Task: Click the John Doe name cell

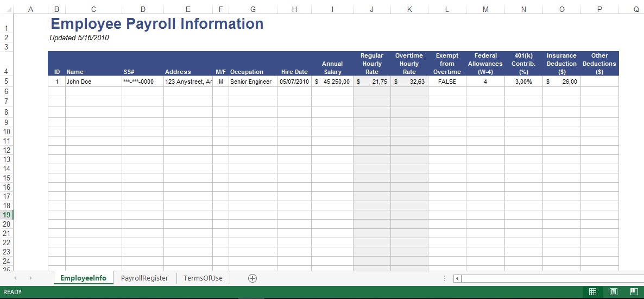Action: click(x=93, y=82)
